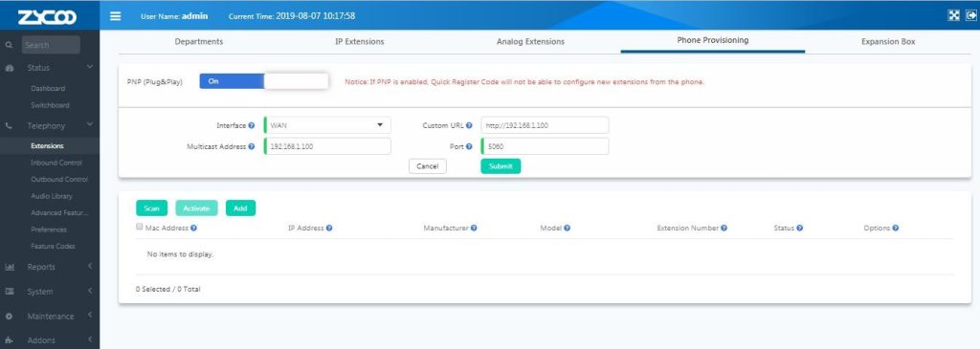Click help icon next to Port
This screenshot has width=980, height=349.
click(469, 146)
